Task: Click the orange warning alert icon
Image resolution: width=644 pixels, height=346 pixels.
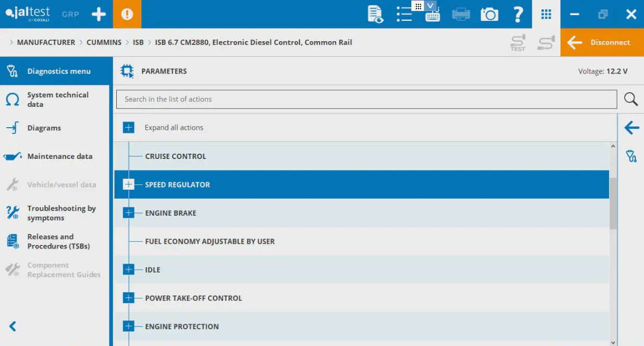Action: pos(127,14)
